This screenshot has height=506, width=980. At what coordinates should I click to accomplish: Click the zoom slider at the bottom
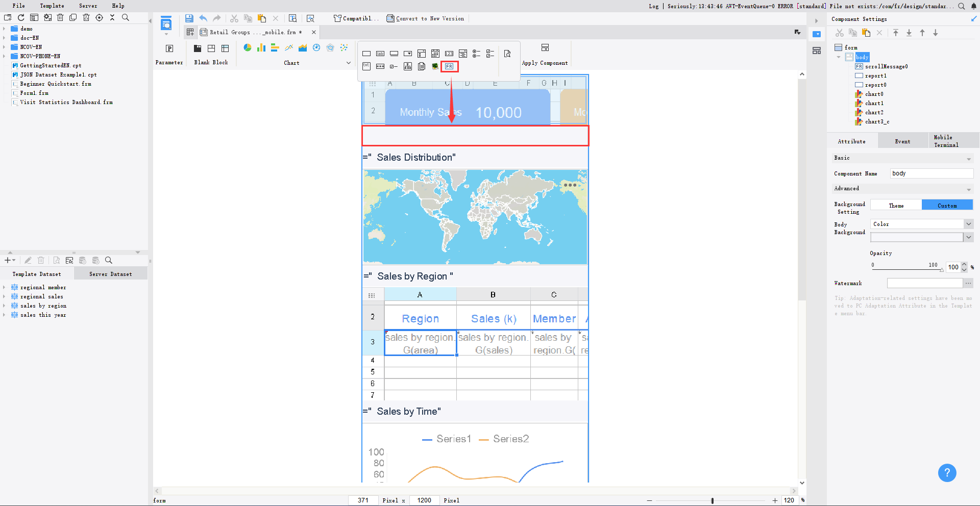tap(713, 500)
